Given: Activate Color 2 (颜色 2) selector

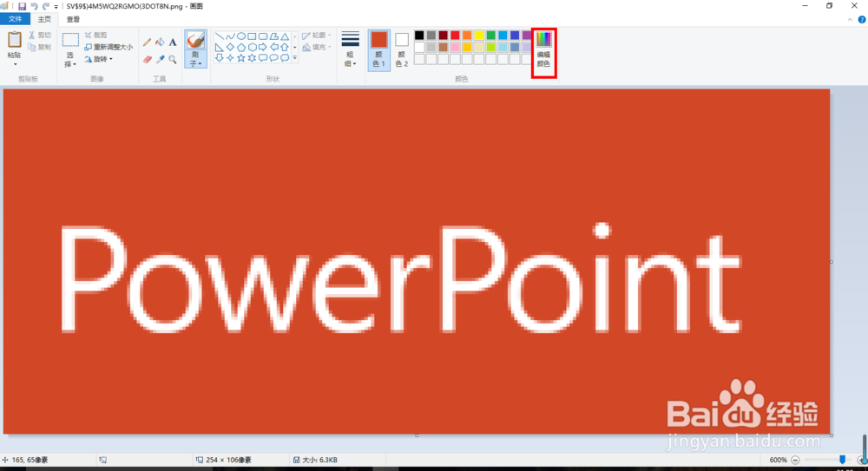Looking at the screenshot, I should [x=402, y=49].
